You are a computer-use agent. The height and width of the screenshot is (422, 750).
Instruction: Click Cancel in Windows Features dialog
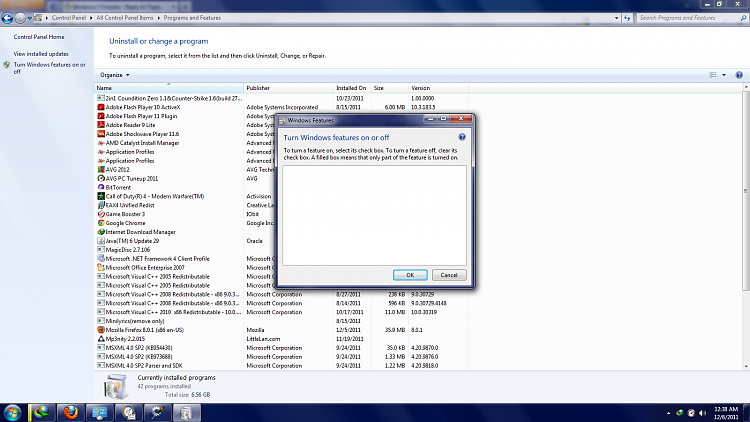[449, 275]
